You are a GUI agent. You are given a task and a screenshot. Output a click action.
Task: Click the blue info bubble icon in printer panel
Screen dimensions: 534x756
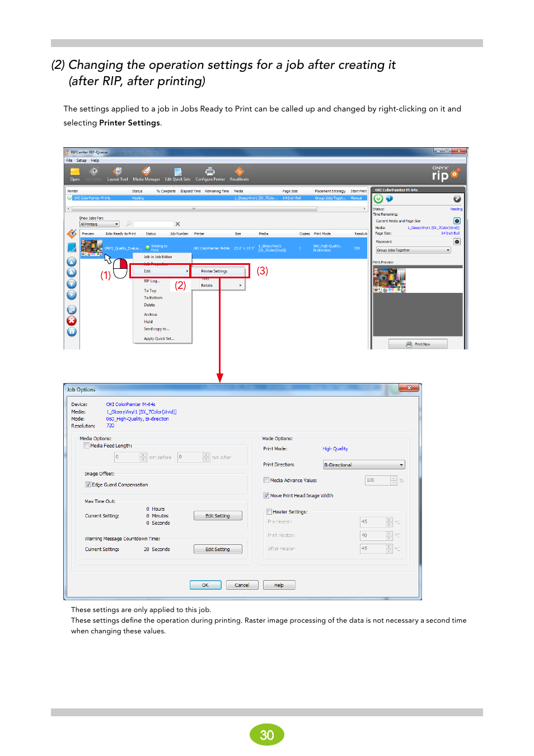tap(389, 199)
